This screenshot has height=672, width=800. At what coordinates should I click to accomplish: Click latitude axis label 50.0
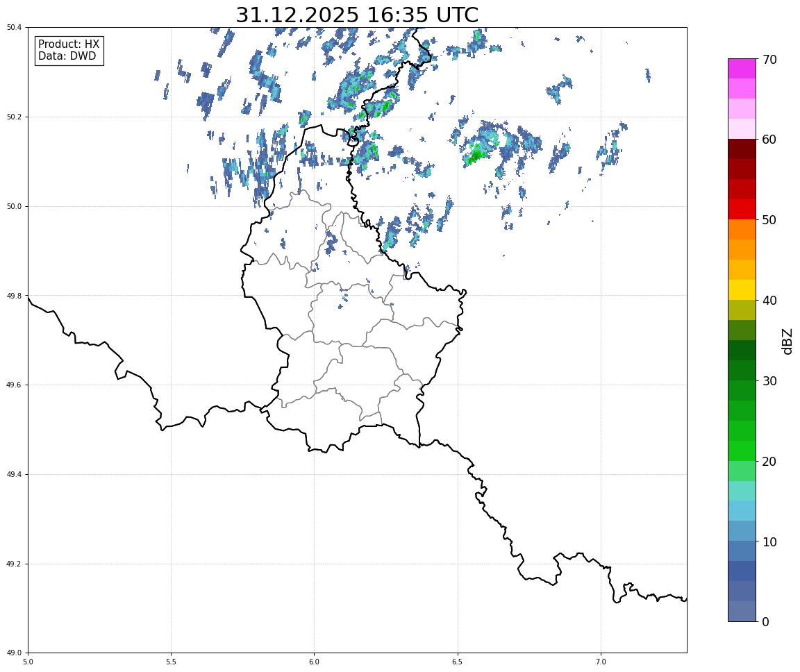(x=14, y=206)
